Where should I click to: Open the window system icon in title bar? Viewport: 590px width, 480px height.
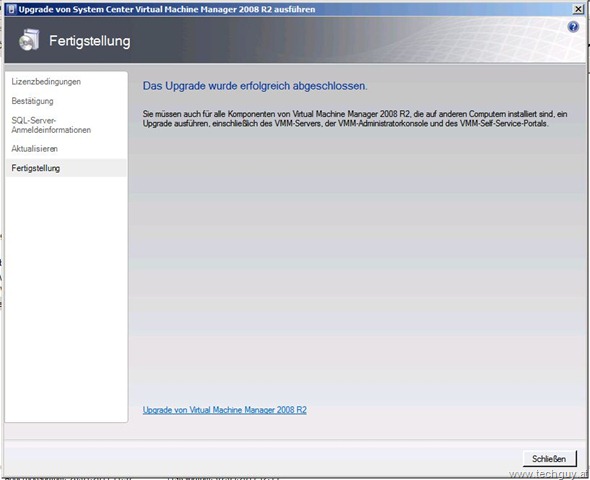click(11, 9)
